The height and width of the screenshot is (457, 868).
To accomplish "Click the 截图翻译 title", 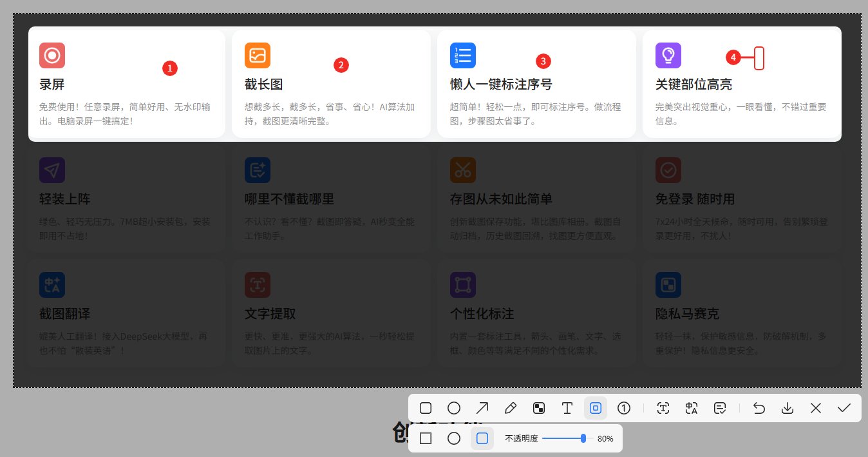I will coord(64,314).
